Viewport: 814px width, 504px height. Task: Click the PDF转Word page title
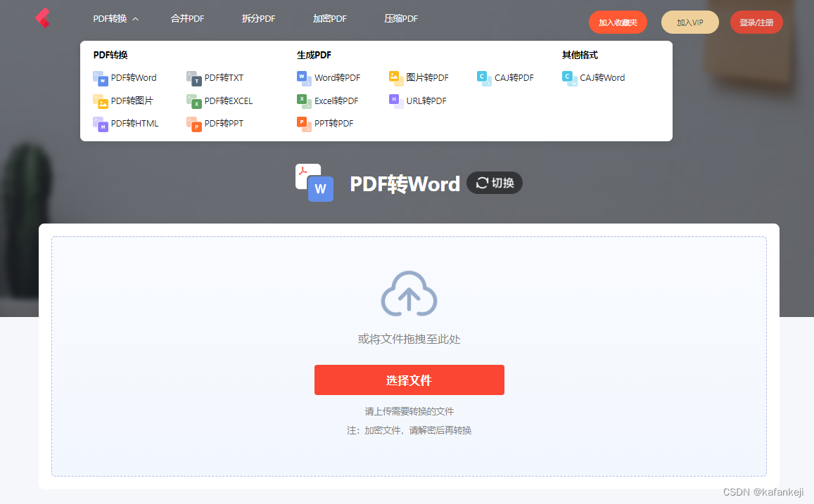[405, 184]
